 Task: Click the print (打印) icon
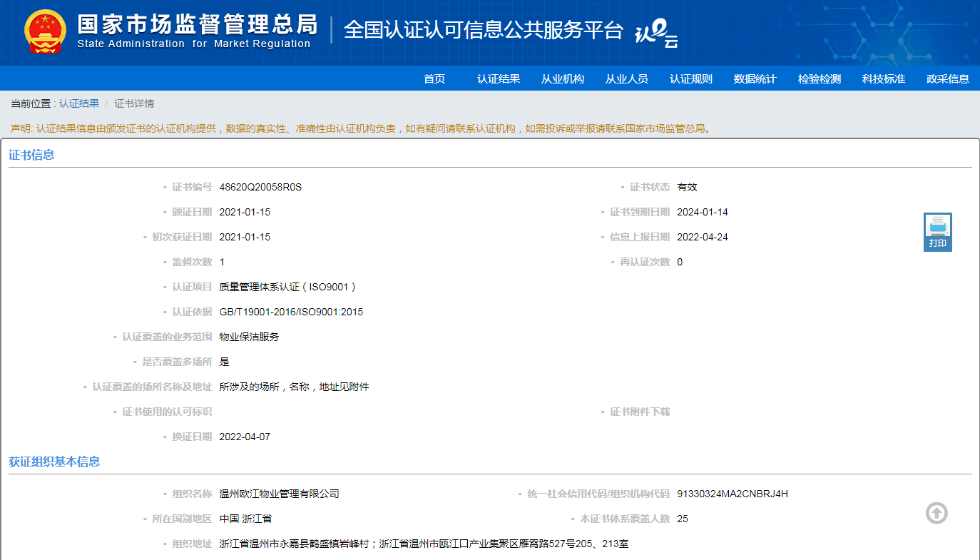pos(937,232)
